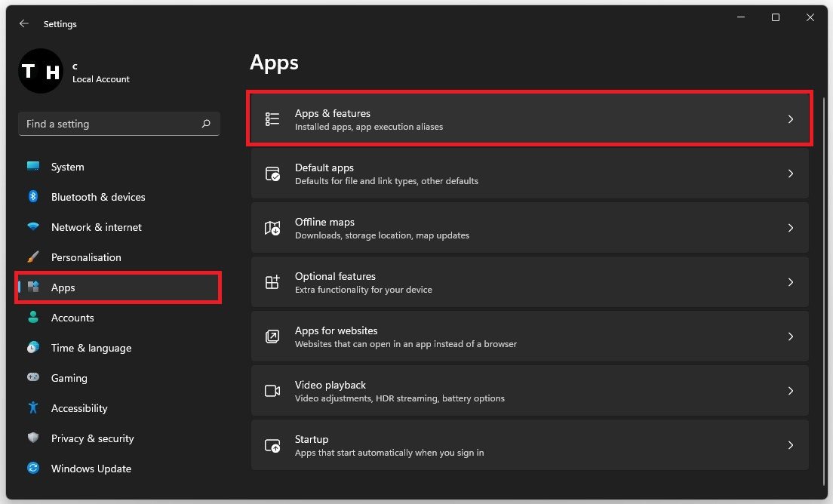Click the Windows Update sync icon

tap(33, 469)
